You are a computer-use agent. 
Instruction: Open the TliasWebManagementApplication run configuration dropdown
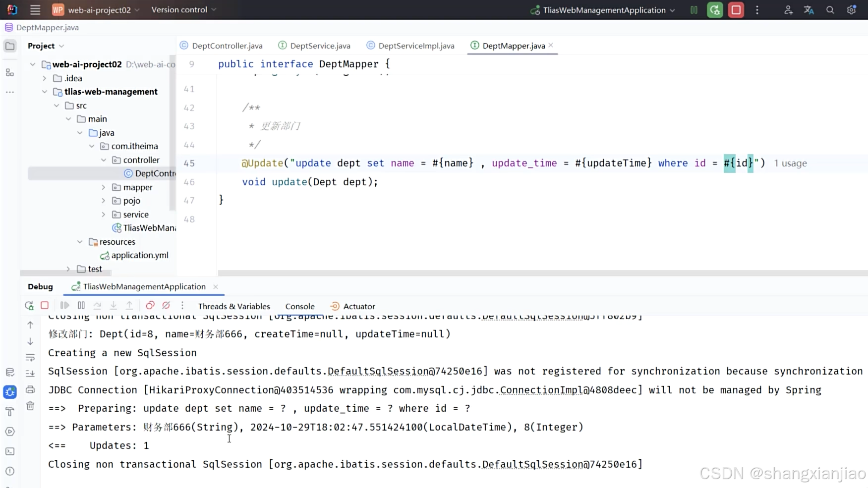(x=602, y=10)
